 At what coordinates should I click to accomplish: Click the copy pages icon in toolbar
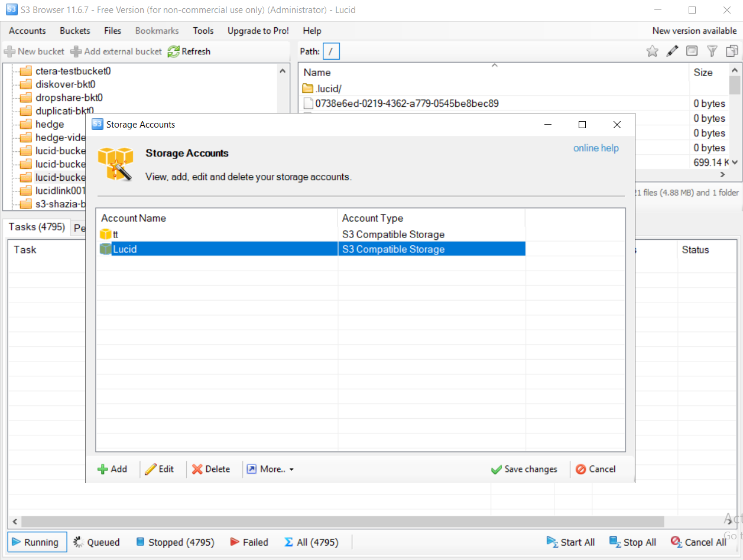point(732,51)
